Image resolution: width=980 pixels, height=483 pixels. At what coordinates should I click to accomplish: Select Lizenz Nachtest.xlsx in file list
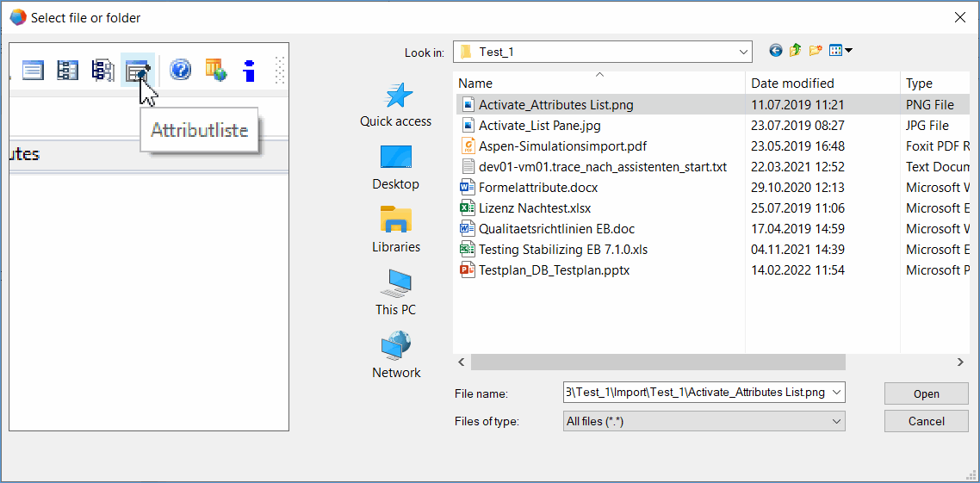click(534, 207)
